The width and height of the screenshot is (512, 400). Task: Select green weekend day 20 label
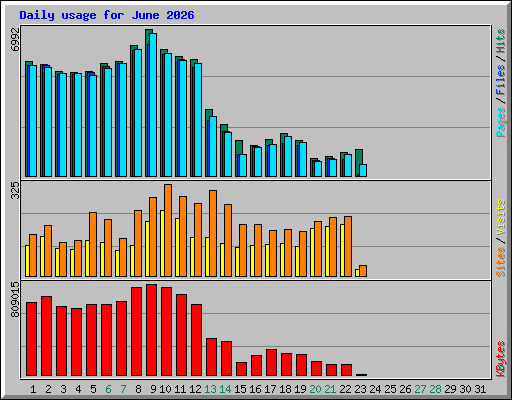(x=315, y=389)
